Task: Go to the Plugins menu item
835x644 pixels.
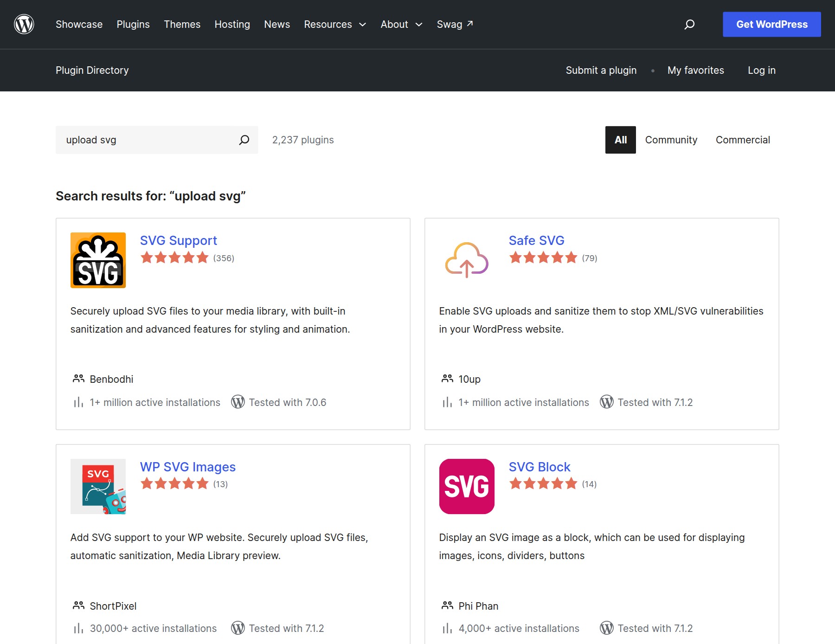Action: click(x=133, y=24)
